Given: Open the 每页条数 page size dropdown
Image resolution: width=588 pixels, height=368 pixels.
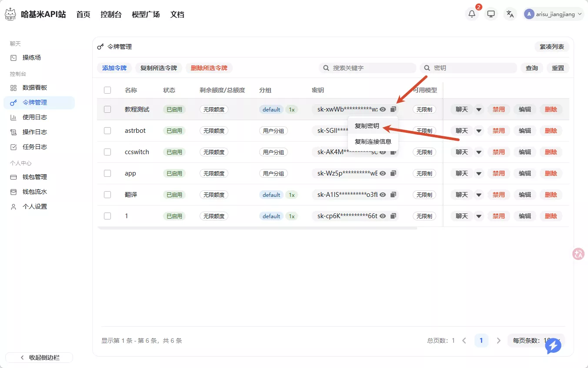Looking at the screenshot, I should click(536, 341).
